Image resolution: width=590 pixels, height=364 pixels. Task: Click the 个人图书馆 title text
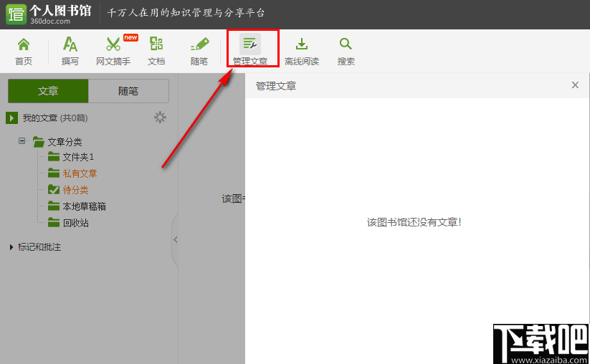[x=60, y=10]
